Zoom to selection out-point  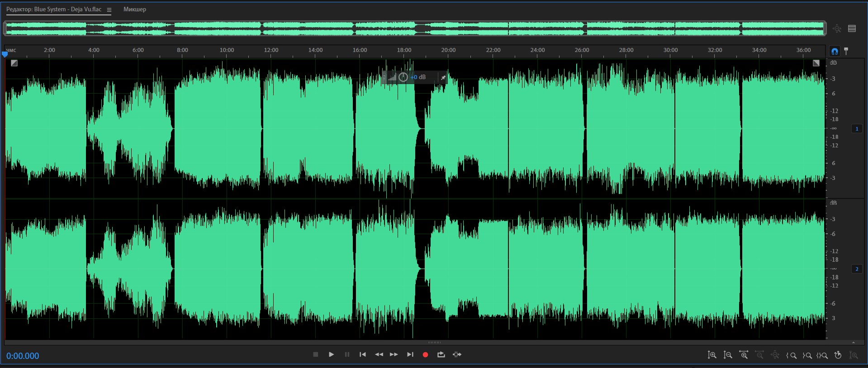tap(807, 355)
